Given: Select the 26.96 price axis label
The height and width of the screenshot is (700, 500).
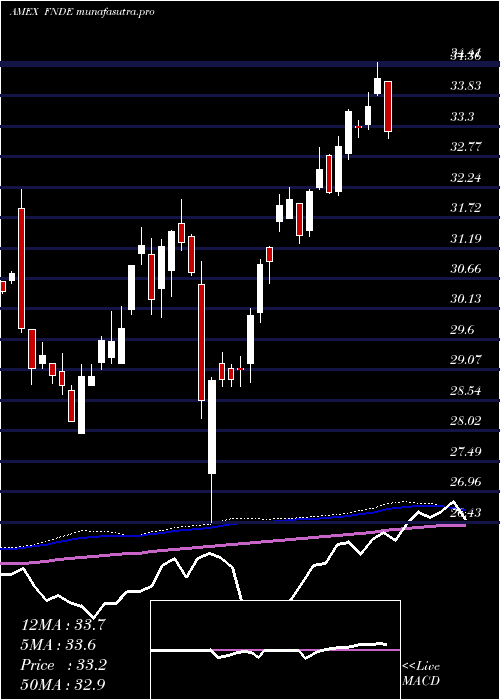Looking at the screenshot, I should [466, 481].
